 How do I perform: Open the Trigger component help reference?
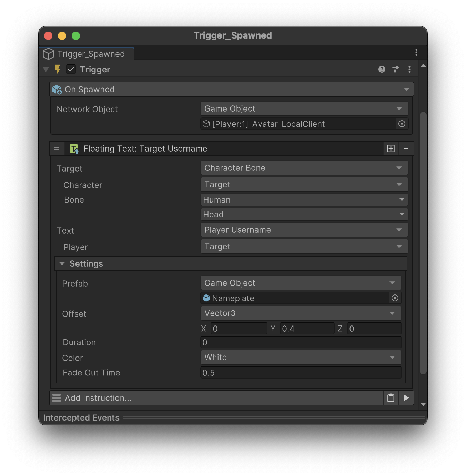coord(382,69)
